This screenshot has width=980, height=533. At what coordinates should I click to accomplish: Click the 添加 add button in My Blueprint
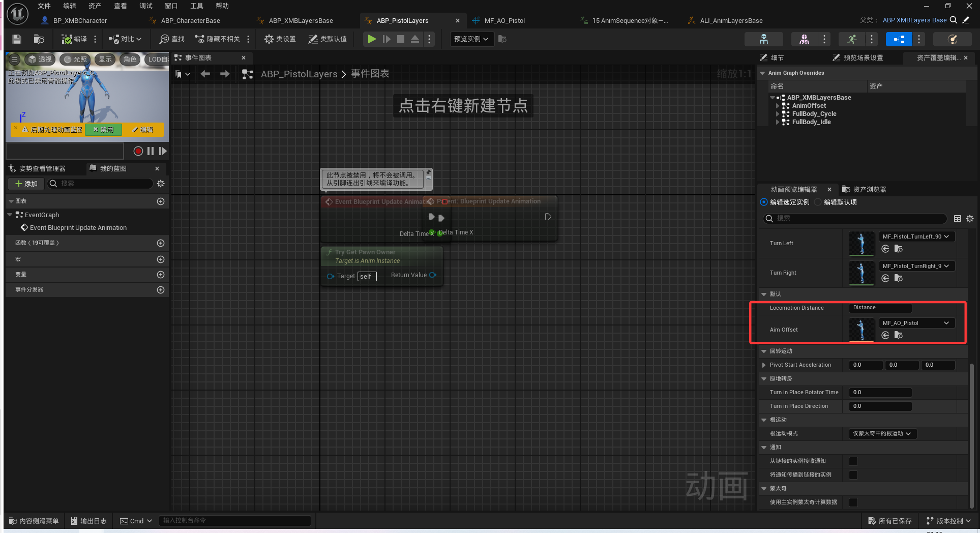pos(26,184)
